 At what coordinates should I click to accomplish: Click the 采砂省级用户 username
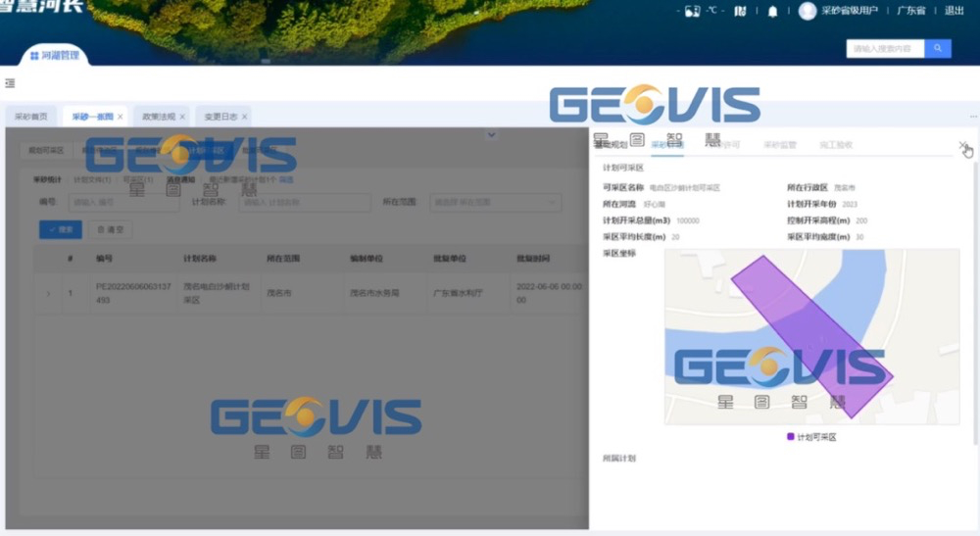(x=850, y=11)
